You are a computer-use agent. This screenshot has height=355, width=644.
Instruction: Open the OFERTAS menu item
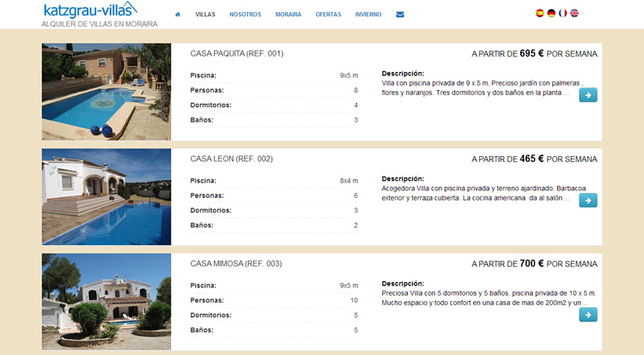click(x=328, y=15)
